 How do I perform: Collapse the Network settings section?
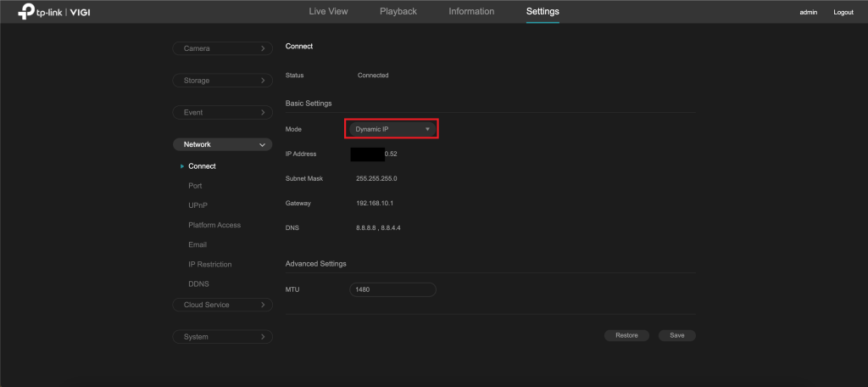coord(223,145)
